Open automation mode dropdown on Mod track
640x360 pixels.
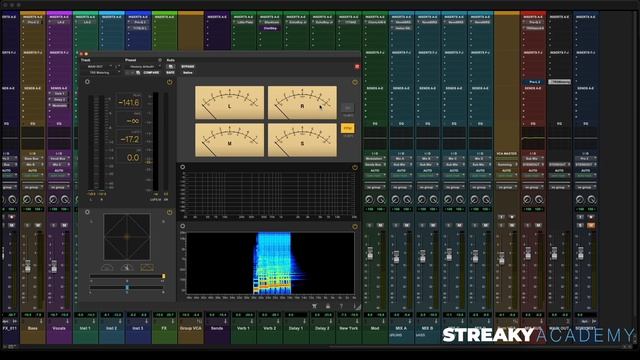(x=375, y=176)
